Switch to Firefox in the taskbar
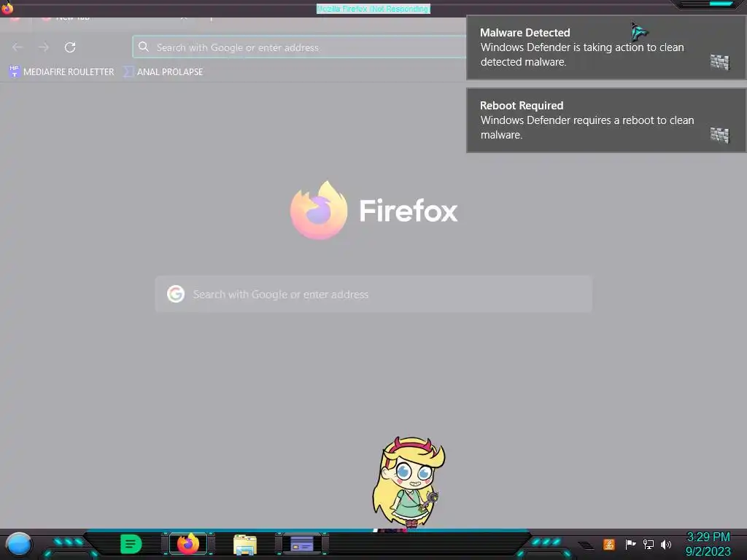Screen dimensions: 747x560 pos(187,544)
